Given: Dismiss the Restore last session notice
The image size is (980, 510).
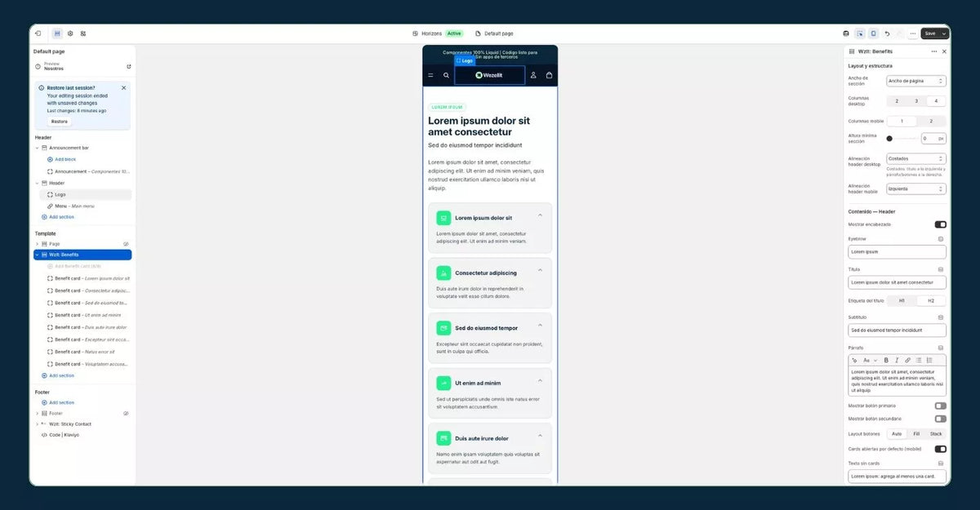Looking at the screenshot, I should 124,87.
